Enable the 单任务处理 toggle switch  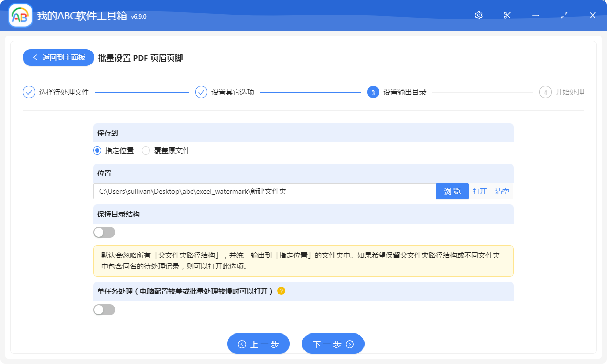104,309
